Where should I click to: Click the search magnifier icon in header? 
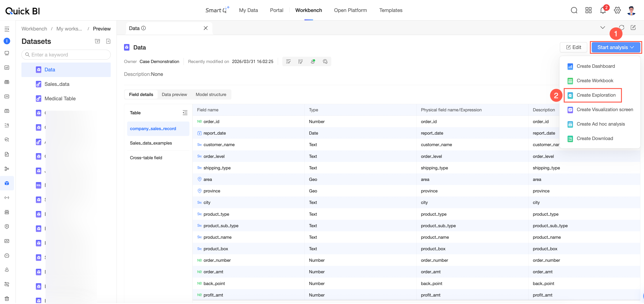(574, 10)
